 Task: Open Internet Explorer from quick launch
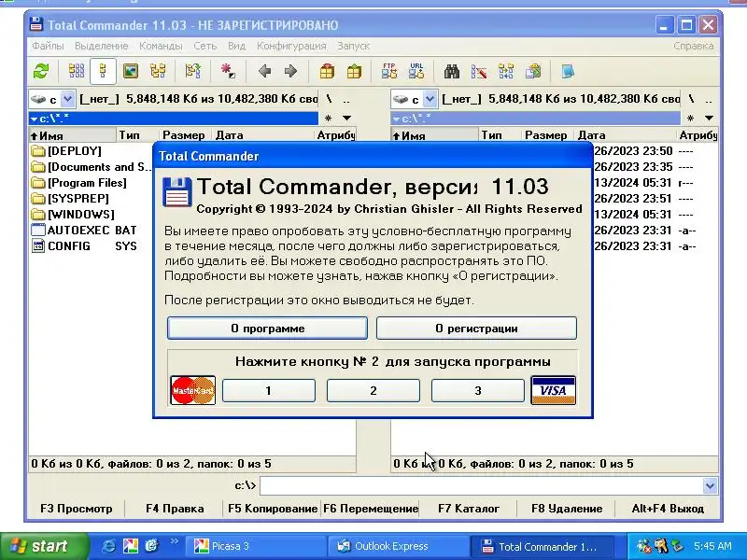coord(108,546)
